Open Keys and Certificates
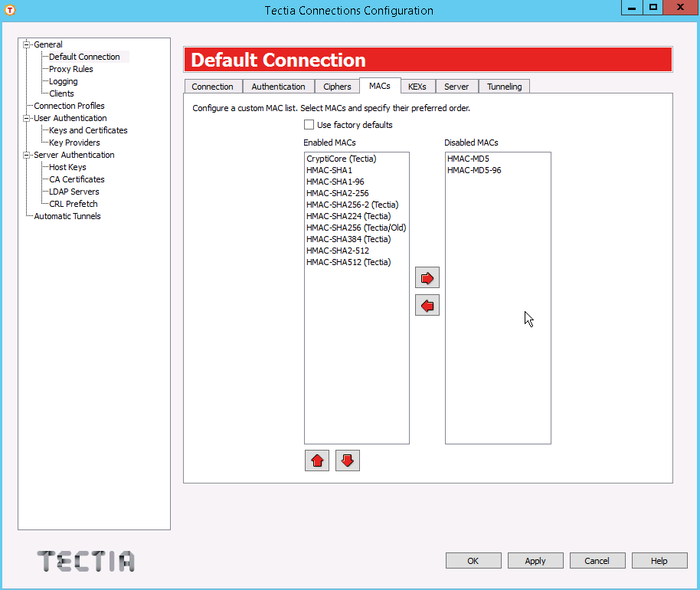 coord(88,130)
